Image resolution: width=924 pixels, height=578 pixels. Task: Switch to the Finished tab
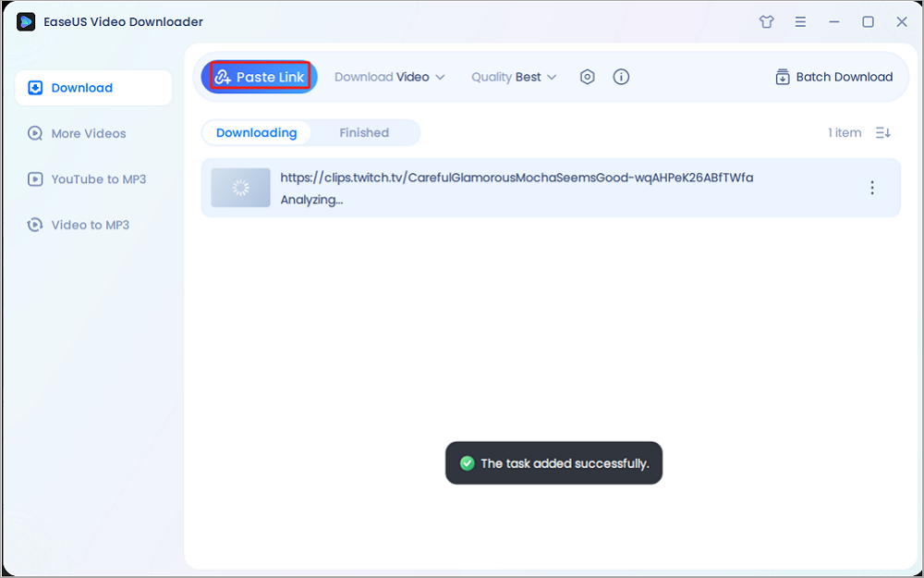364,132
